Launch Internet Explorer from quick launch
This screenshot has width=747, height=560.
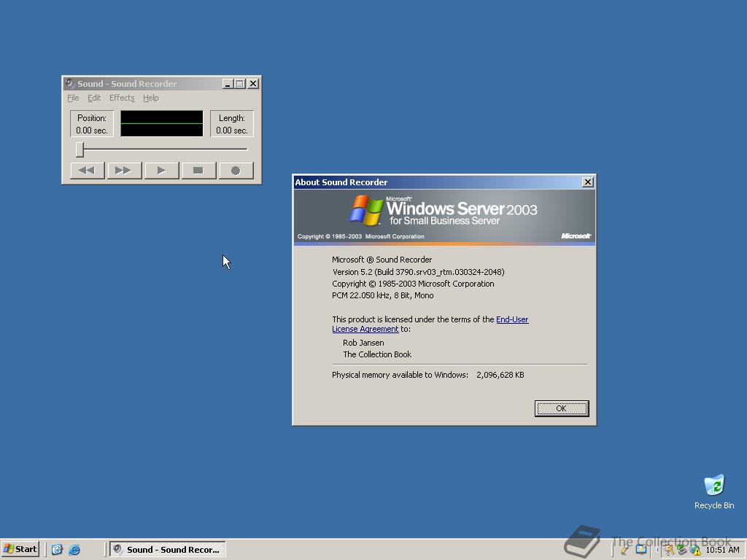tap(74, 550)
